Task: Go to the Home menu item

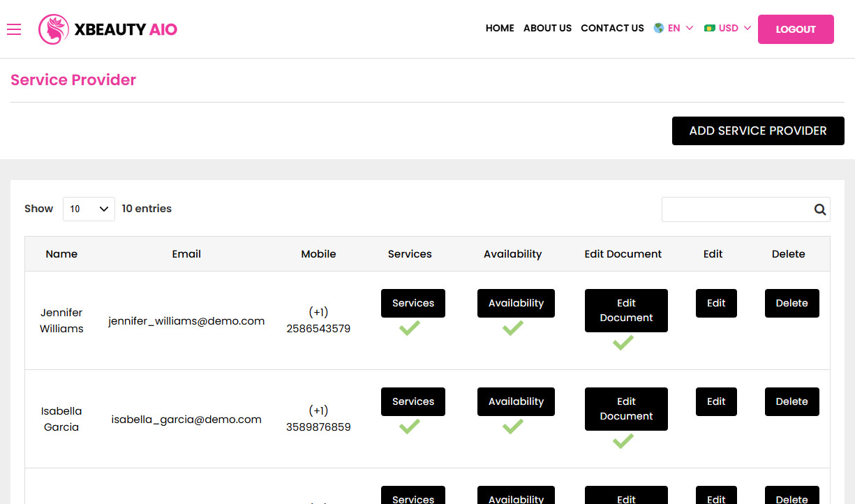Action: pos(500,28)
